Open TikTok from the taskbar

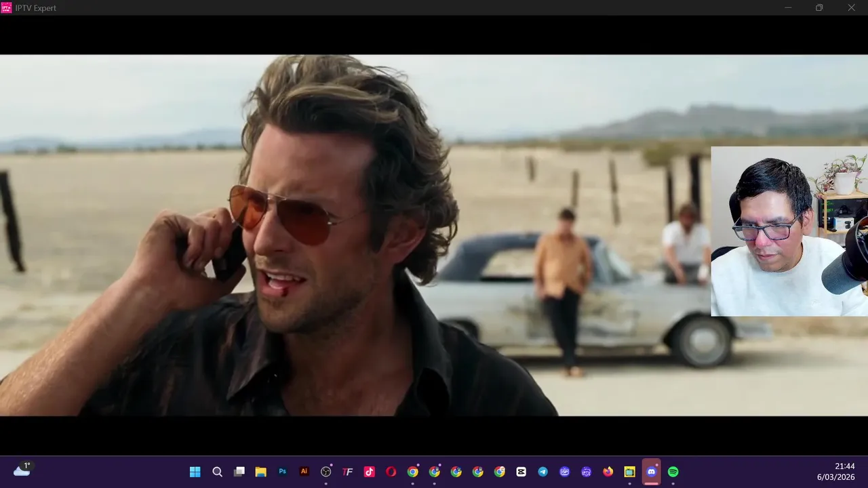click(369, 472)
